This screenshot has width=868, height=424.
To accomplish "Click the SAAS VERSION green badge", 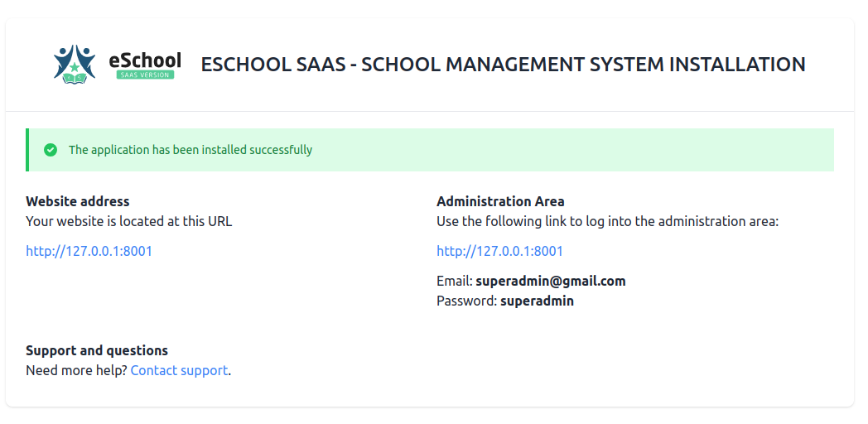I will point(145,75).
